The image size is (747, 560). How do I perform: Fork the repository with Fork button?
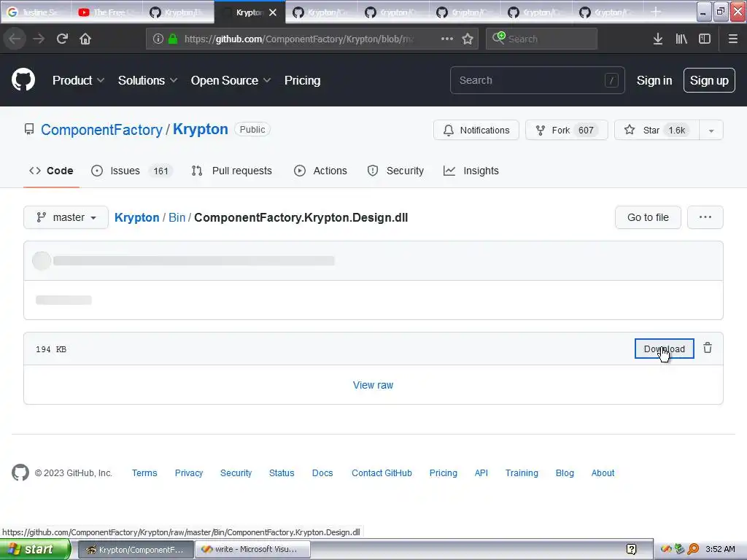[566, 131]
